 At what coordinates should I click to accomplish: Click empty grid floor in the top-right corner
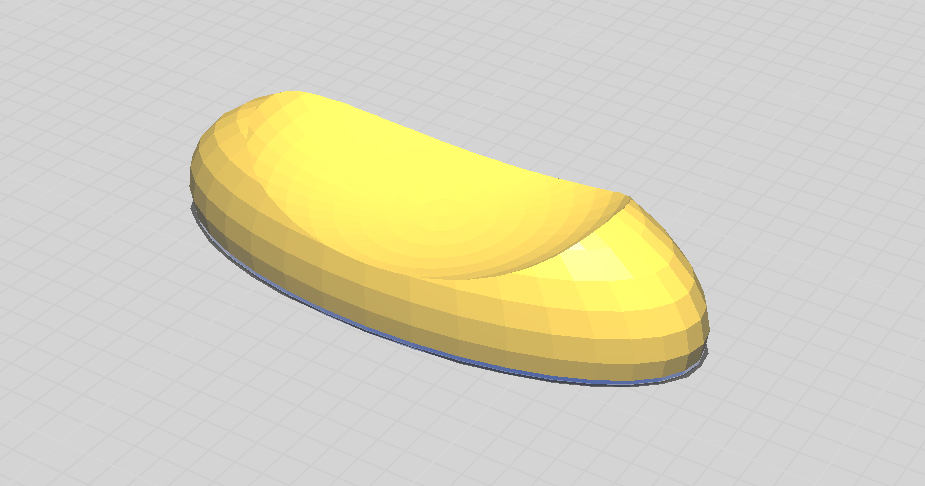[860, 50]
